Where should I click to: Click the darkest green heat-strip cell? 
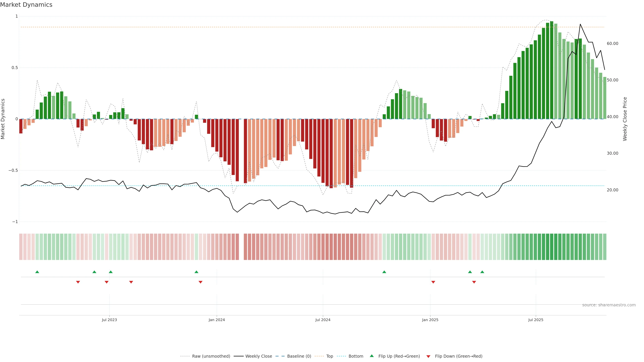[551, 247]
